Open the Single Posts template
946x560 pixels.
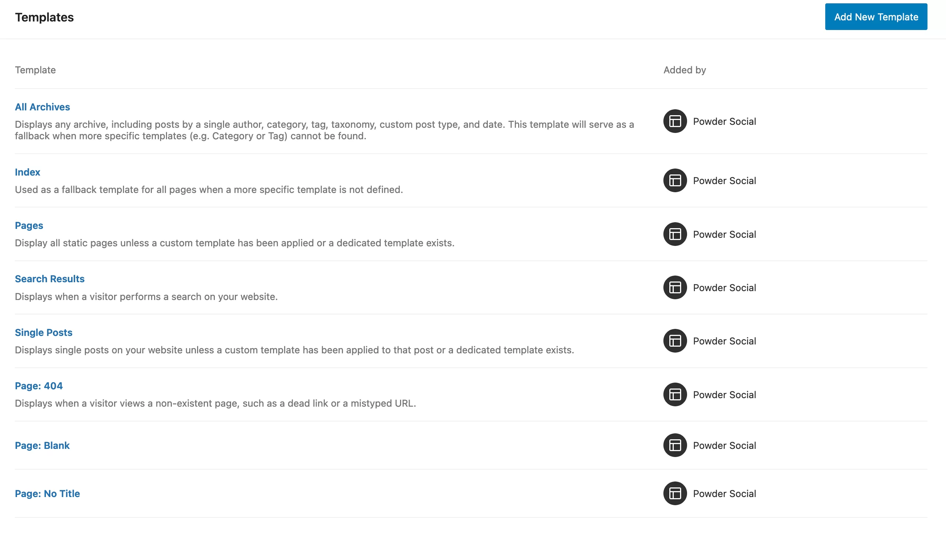click(x=43, y=333)
